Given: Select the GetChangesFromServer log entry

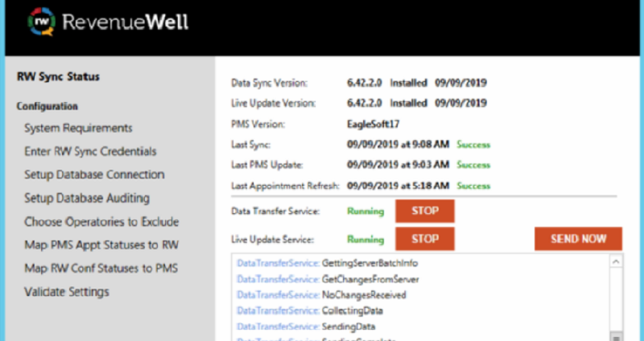Looking at the screenshot, I should click(x=328, y=279).
